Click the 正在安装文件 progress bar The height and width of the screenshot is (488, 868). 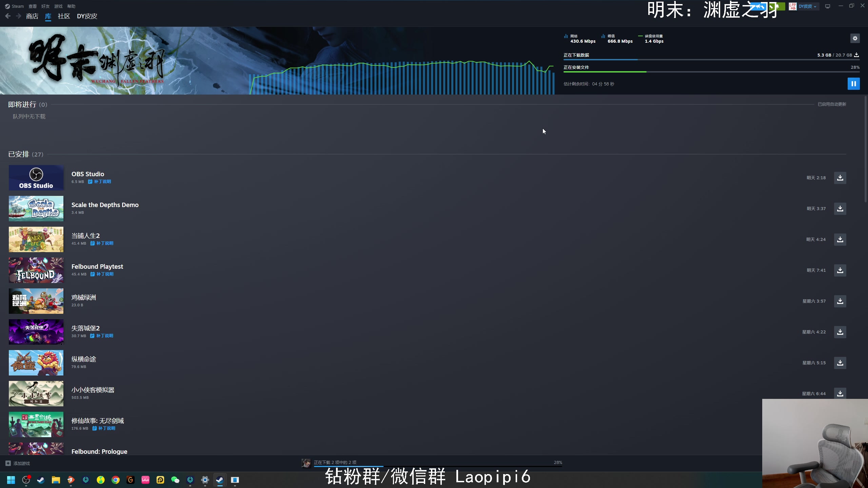point(711,72)
